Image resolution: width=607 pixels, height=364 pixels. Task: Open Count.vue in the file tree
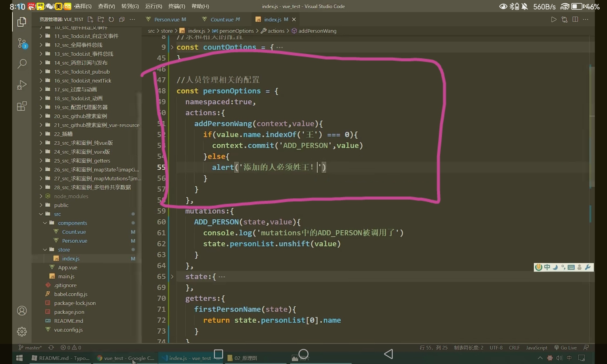click(x=74, y=232)
